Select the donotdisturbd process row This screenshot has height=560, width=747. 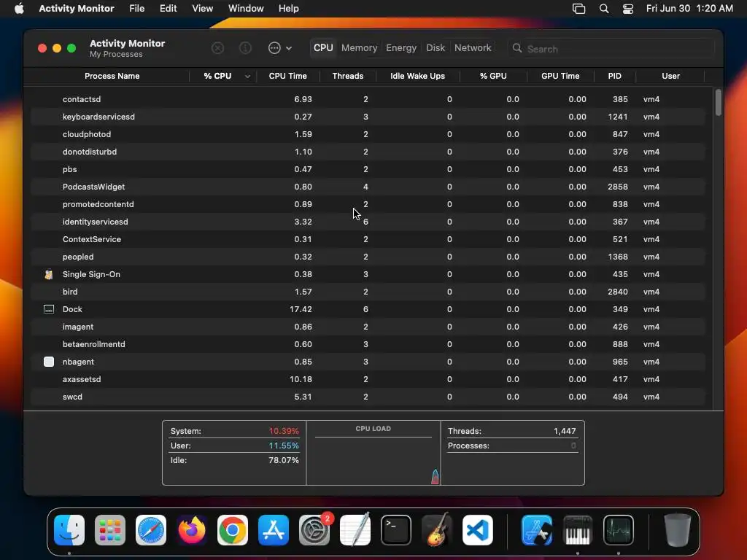(x=368, y=152)
